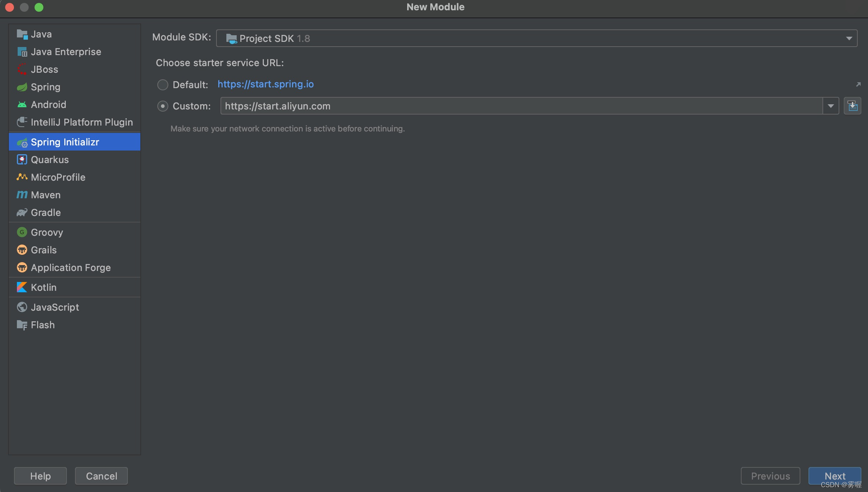868x492 pixels.
Task: Click the https://start.spring.io default link
Action: coord(266,84)
